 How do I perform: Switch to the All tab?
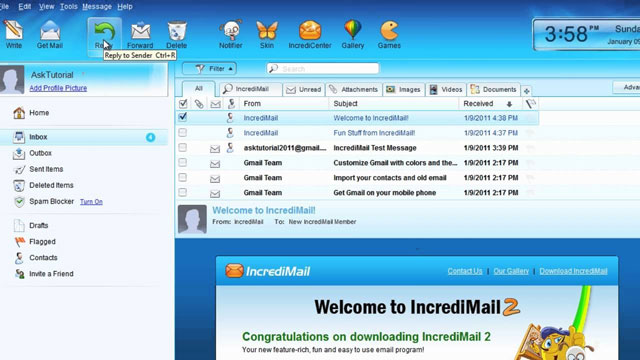(x=198, y=89)
